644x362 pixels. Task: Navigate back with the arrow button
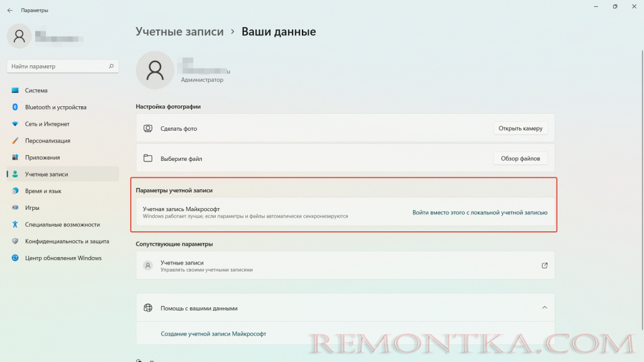tap(9, 10)
